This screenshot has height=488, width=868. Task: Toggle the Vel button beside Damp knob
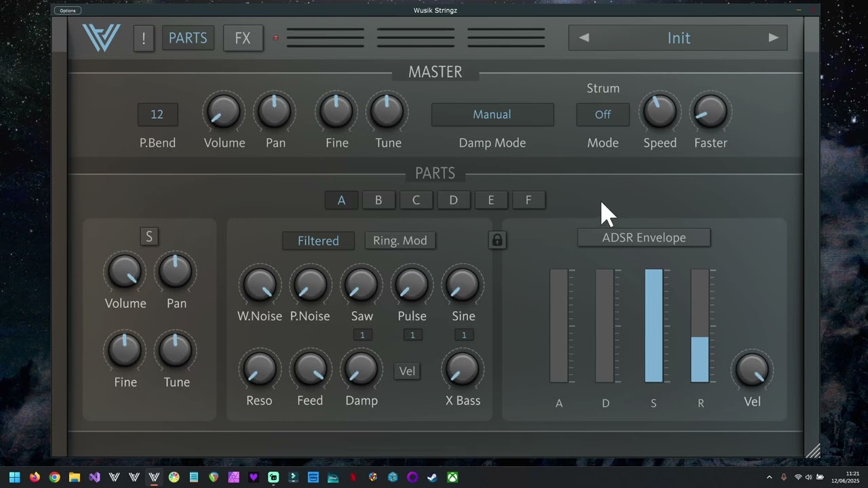pyautogui.click(x=407, y=371)
